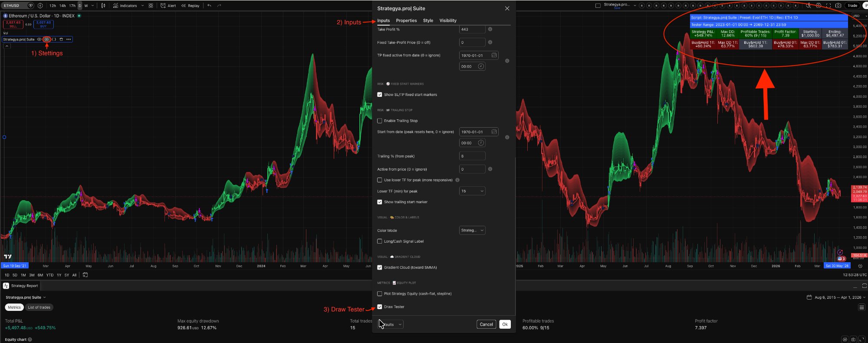Check Plot Strategy Equity option
868x343 pixels.
tap(380, 294)
